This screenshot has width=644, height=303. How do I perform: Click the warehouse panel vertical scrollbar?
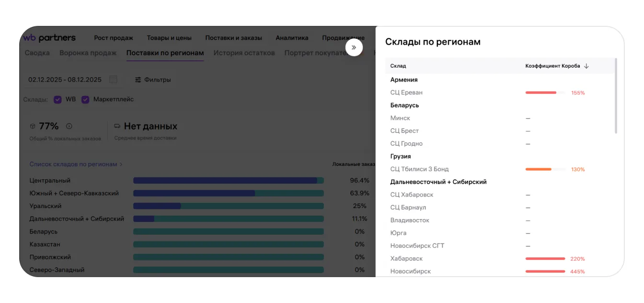616,96
